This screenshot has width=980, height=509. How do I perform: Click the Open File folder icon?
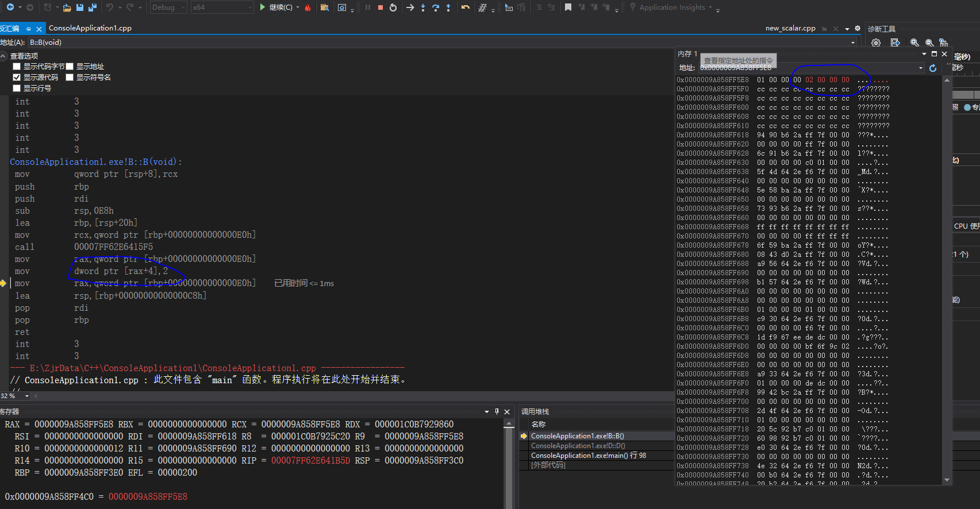coord(67,7)
